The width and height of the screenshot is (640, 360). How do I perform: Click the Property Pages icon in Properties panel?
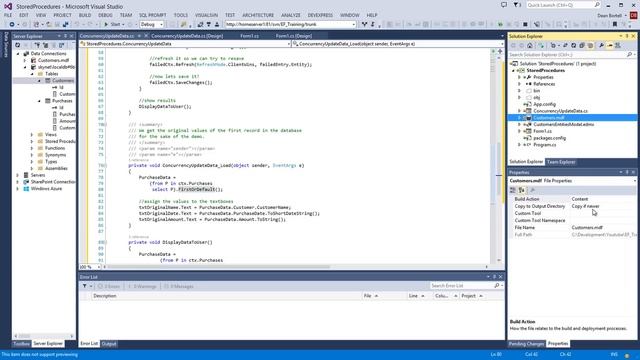[x=532, y=190]
